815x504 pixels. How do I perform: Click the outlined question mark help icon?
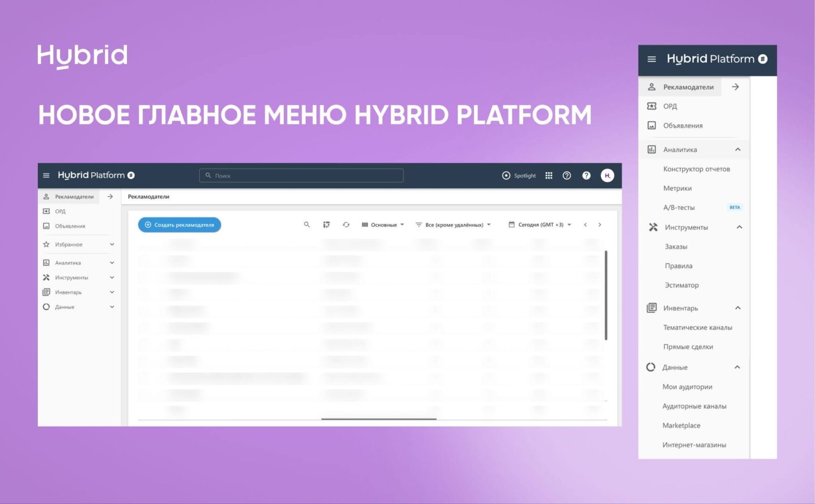(567, 175)
